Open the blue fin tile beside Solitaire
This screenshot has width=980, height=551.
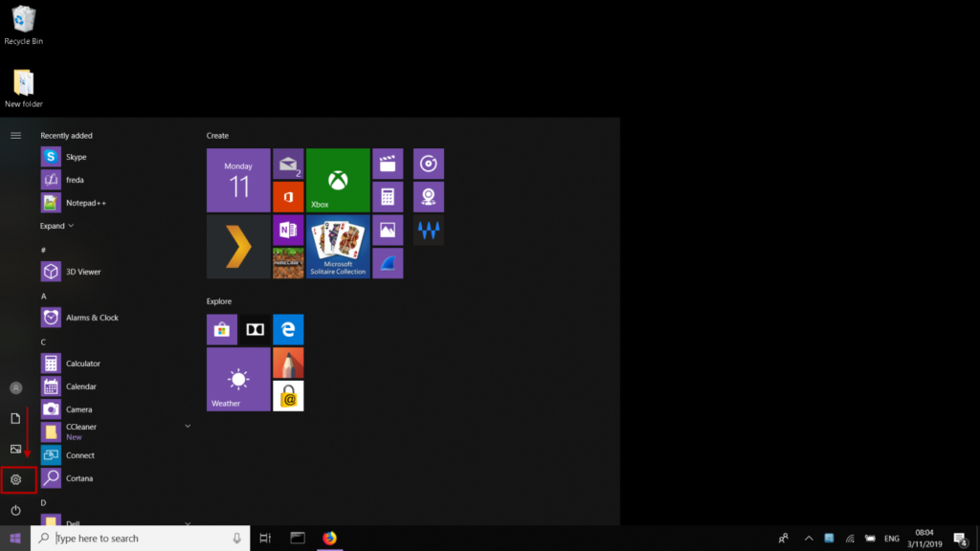[388, 263]
